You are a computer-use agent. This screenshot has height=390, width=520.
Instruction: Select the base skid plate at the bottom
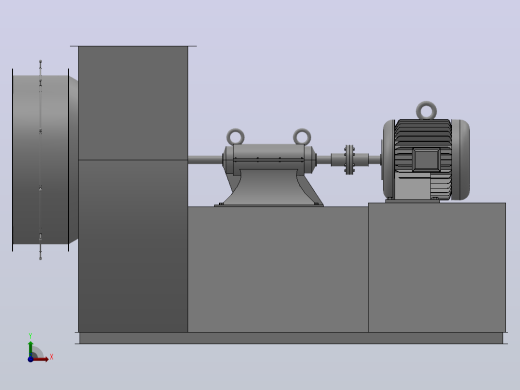(291, 338)
